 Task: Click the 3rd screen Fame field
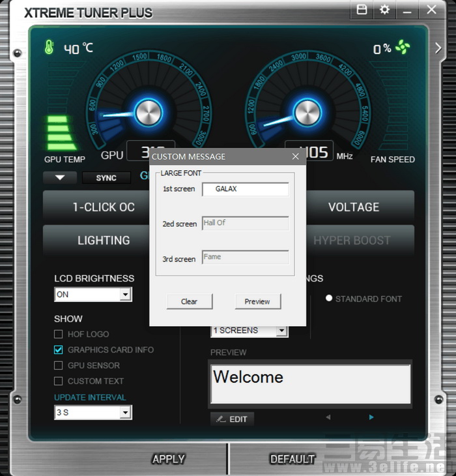246,257
